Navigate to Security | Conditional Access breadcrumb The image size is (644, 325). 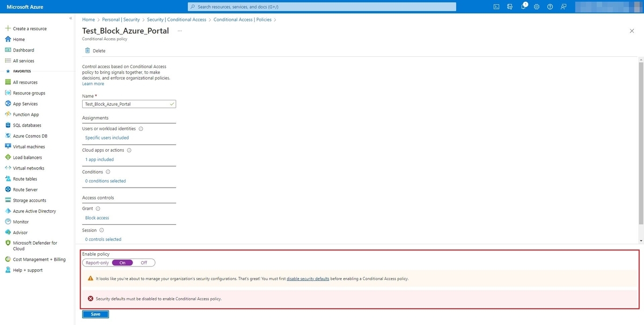(177, 19)
